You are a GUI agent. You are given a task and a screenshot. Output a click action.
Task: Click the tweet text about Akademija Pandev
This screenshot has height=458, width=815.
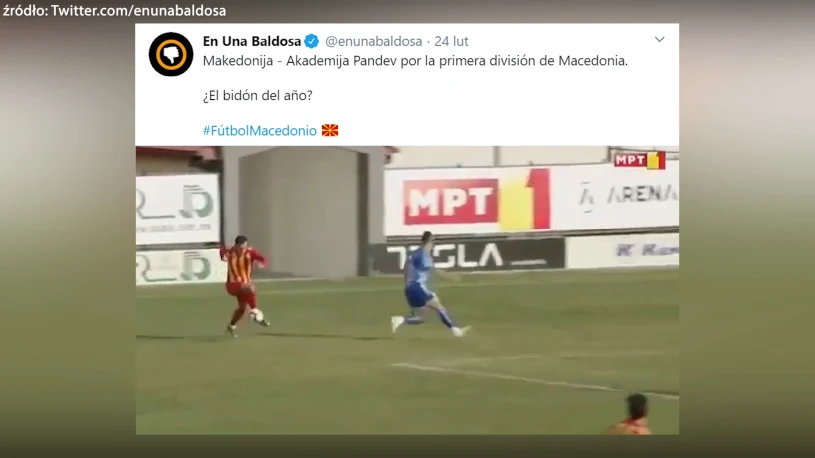point(415,61)
